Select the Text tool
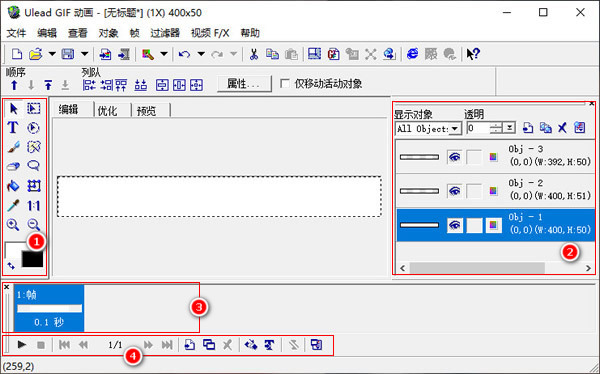The height and width of the screenshot is (374, 600). coord(13,128)
